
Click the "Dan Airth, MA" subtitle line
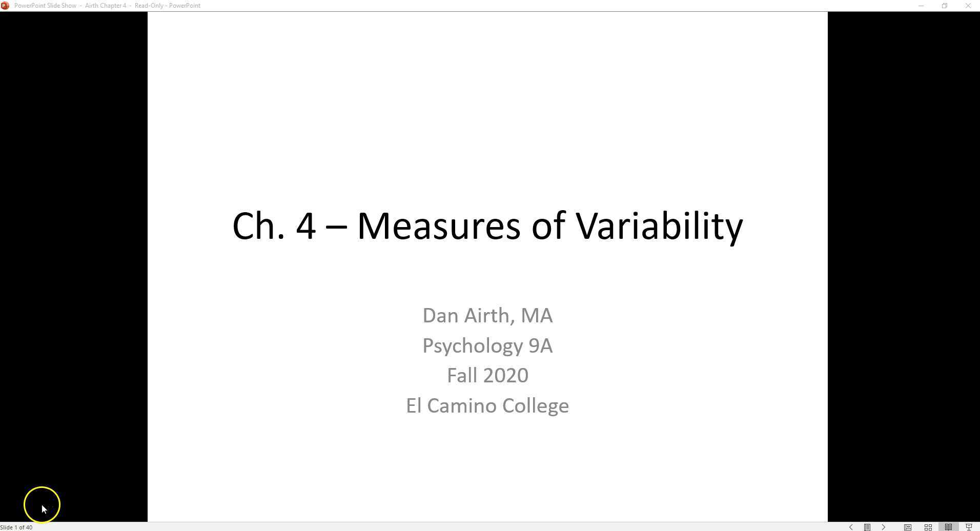click(487, 316)
